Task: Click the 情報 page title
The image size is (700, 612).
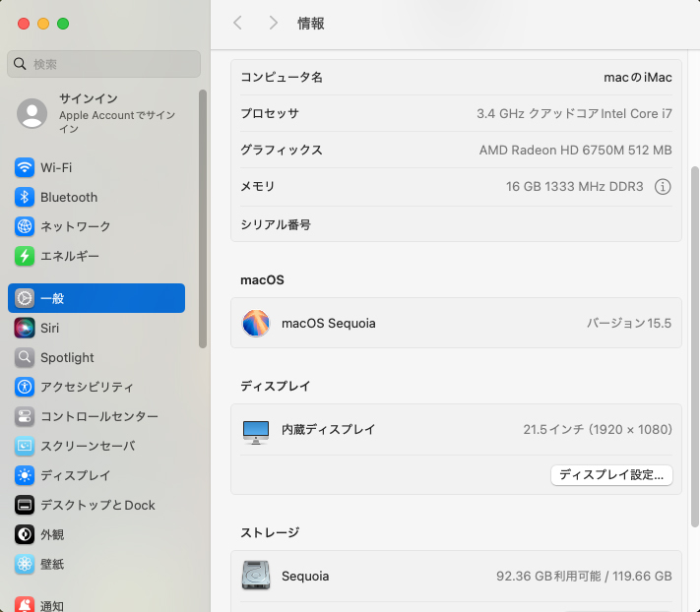Action: 311,24
